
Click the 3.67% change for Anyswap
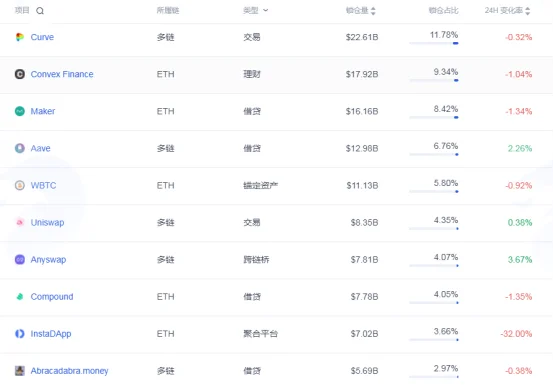pos(520,260)
